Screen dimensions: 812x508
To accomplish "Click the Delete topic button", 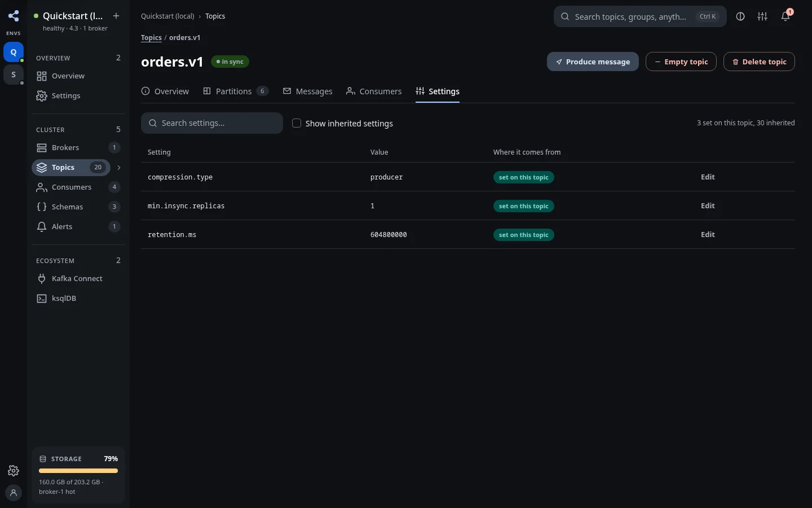I will click(759, 62).
